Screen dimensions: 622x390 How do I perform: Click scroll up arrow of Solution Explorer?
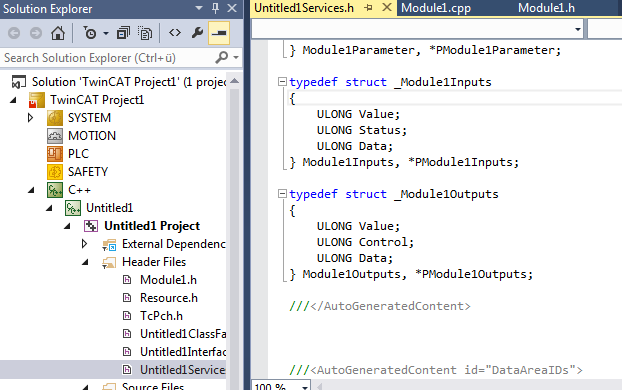[234, 81]
